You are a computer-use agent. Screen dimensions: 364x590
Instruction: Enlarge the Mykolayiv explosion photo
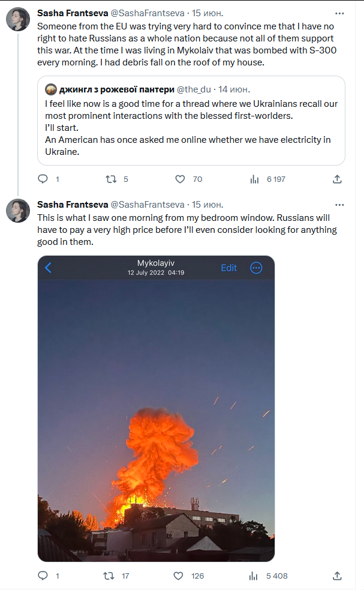(156, 409)
